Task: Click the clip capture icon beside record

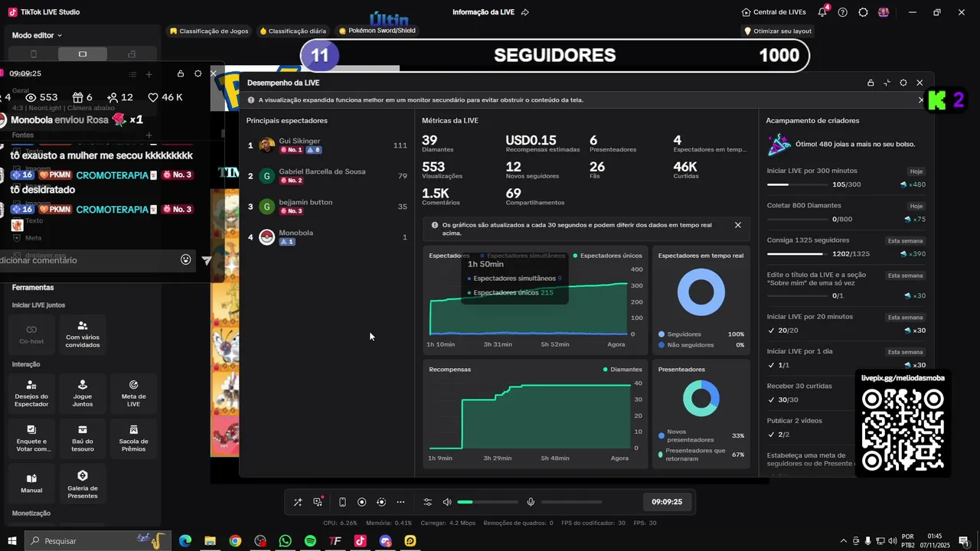Action: [x=381, y=502]
